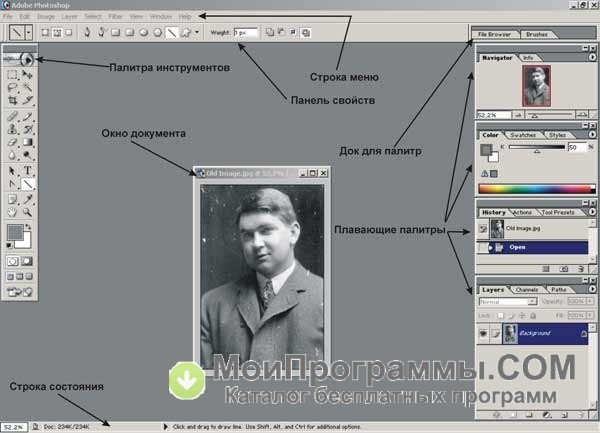Select the Crop tool

[12, 101]
